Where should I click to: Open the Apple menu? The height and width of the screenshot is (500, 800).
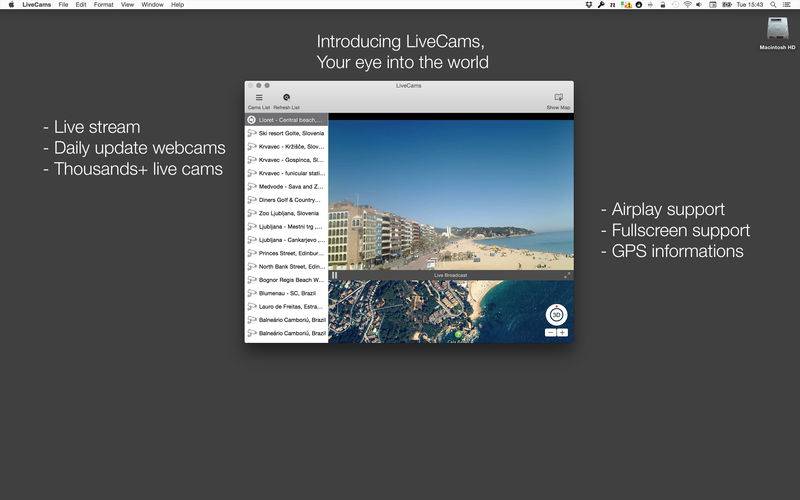coord(11,5)
